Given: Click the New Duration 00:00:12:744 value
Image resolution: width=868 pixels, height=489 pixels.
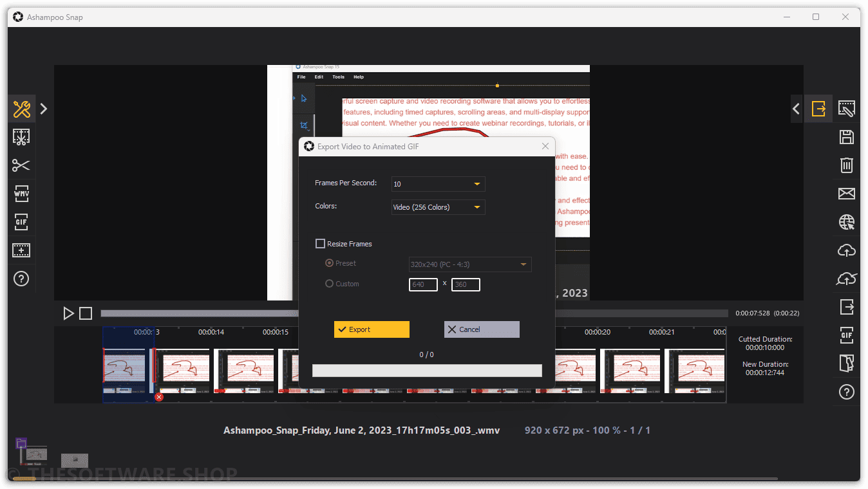Looking at the screenshot, I should (x=765, y=373).
